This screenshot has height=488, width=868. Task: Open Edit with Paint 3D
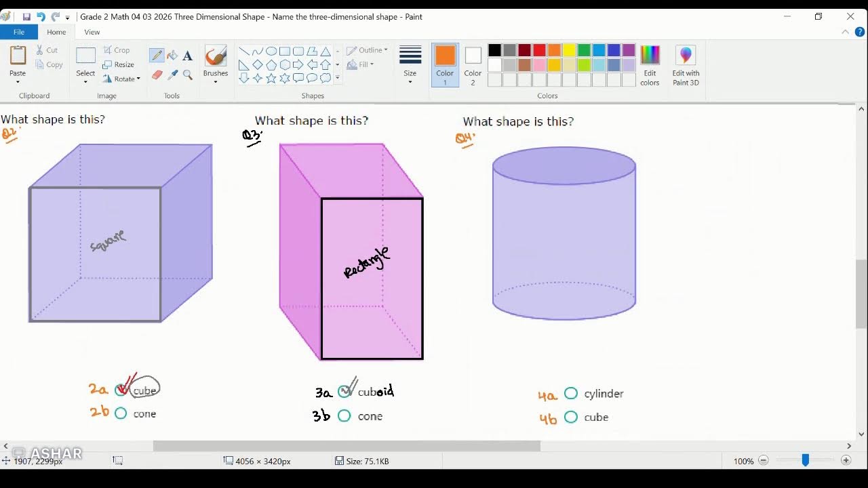click(686, 66)
